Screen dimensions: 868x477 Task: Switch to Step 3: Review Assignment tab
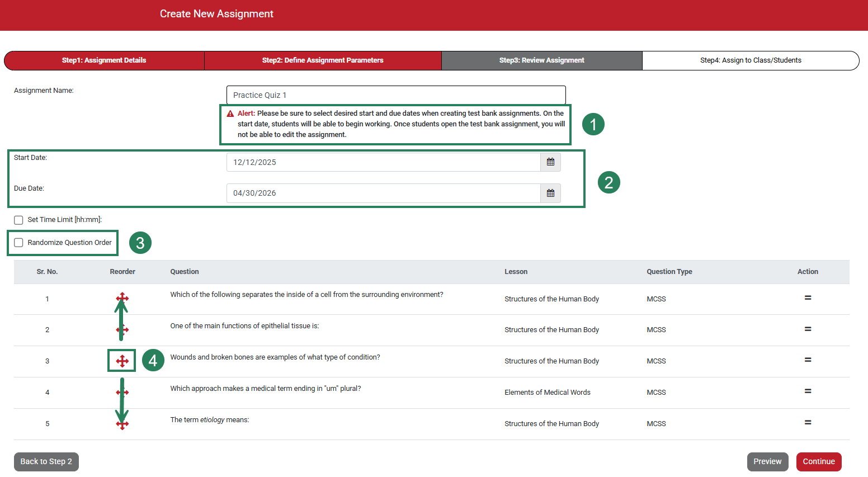[x=541, y=60]
